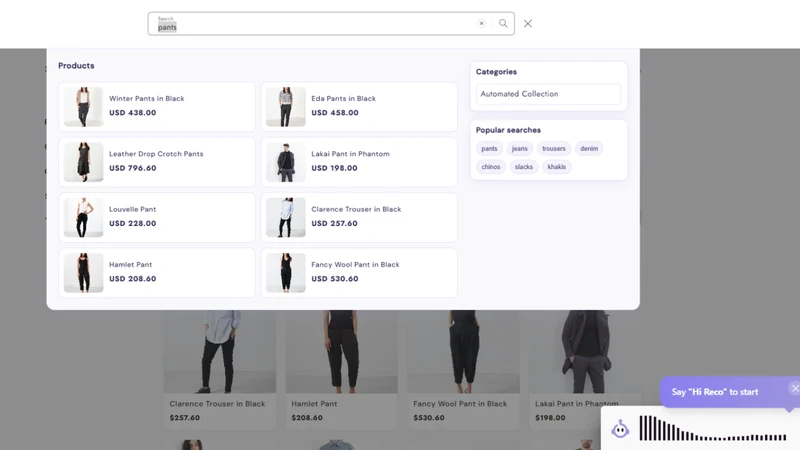Select Fancy Wool Pant in Black result text
The height and width of the screenshot is (450, 800).
click(x=355, y=265)
